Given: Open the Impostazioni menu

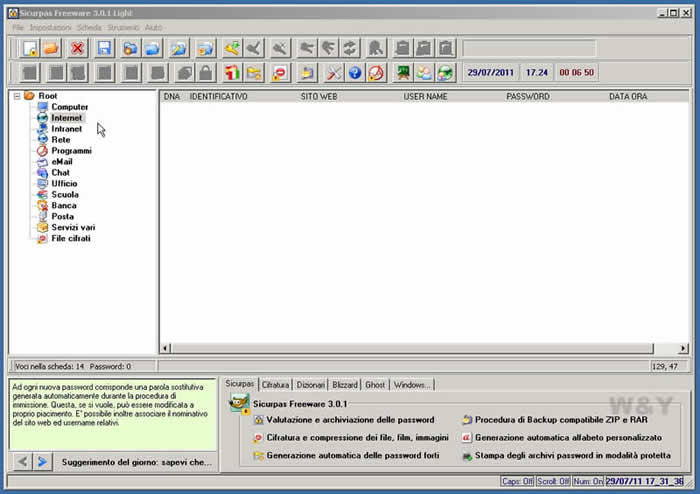Looking at the screenshot, I should 50,27.
